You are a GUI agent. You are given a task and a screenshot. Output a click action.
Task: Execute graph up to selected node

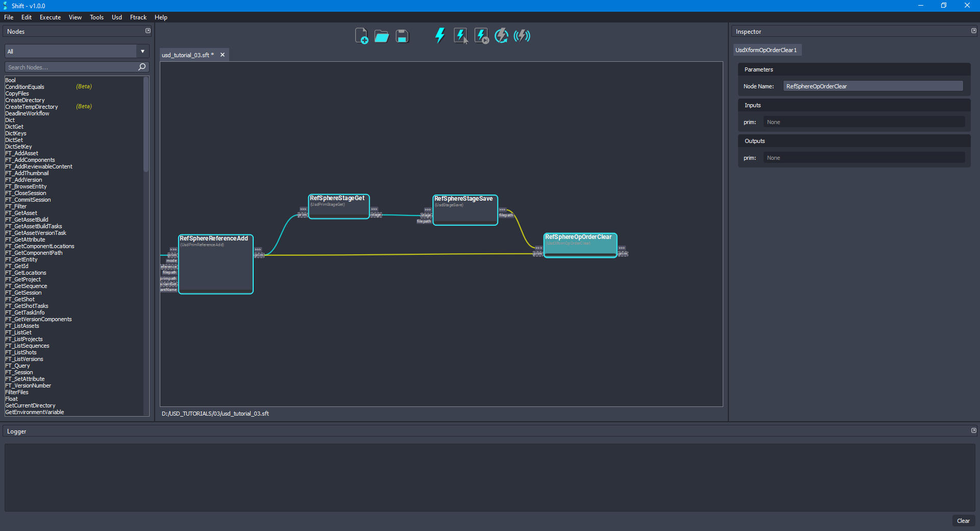(x=481, y=36)
